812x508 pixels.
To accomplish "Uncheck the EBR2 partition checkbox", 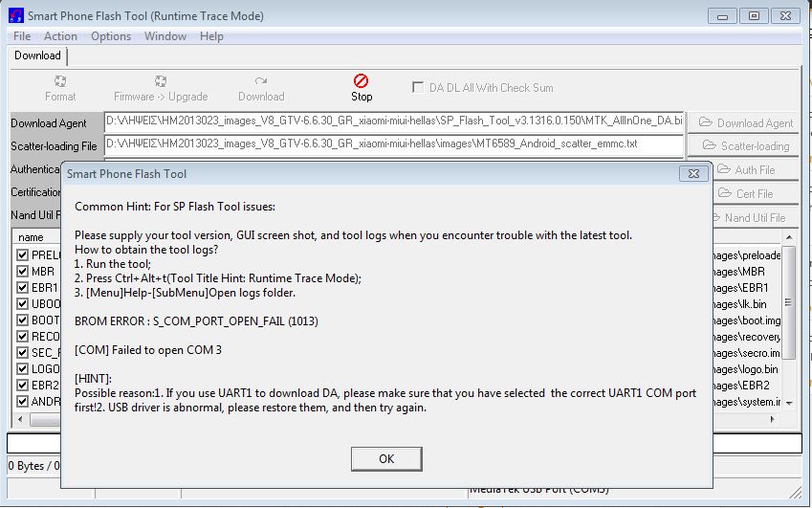I will [22, 386].
